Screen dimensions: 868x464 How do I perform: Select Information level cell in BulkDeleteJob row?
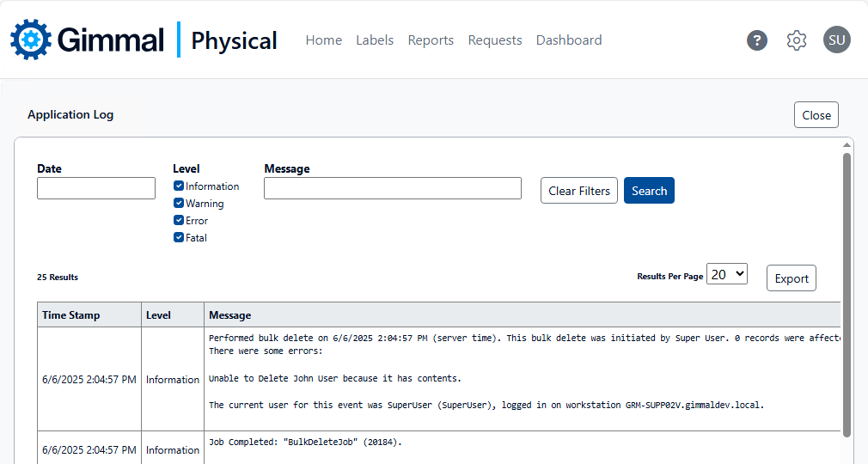(173, 449)
